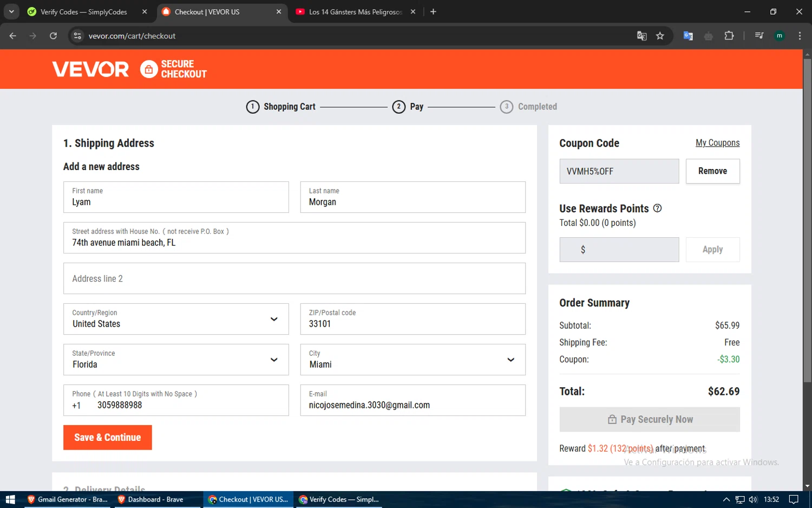Screen dimensions: 812x508
Task: Click the translate page icon in address bar
Action: (641, 36)
